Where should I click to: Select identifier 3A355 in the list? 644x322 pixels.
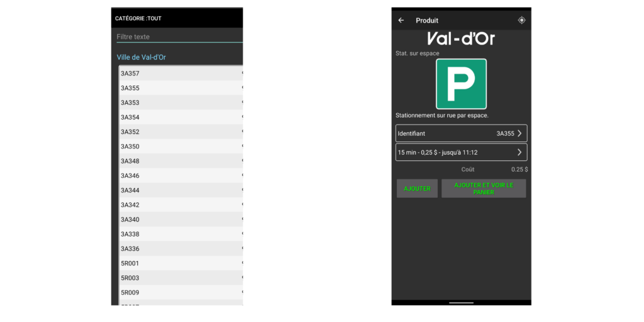click(181, 88)
